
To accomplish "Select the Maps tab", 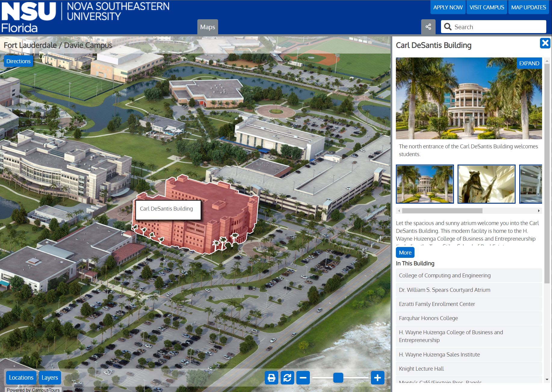I will [x=208, y=27].
